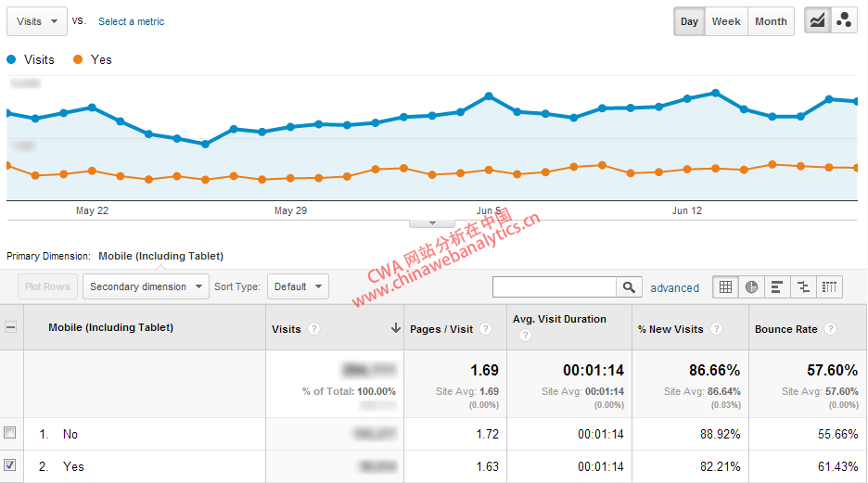Check the 'No' row checkbox

click(x=10, y=433)
